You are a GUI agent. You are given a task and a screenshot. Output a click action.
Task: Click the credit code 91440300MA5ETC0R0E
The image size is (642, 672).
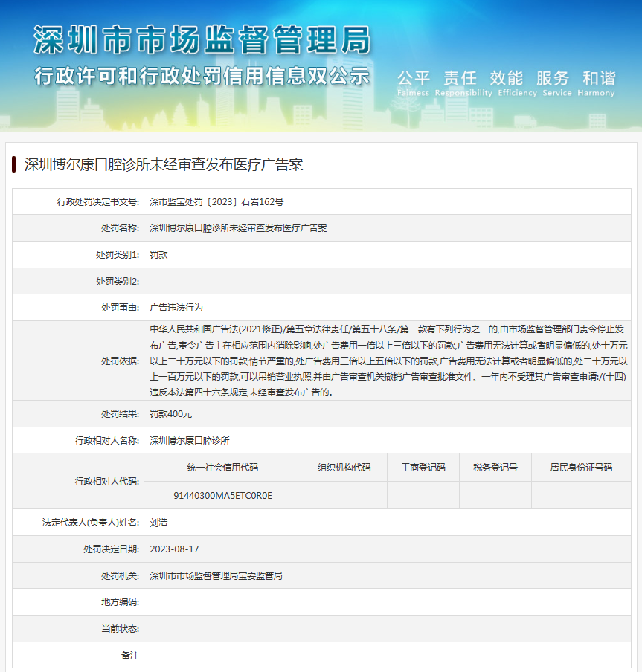click(x=222, y=494)
